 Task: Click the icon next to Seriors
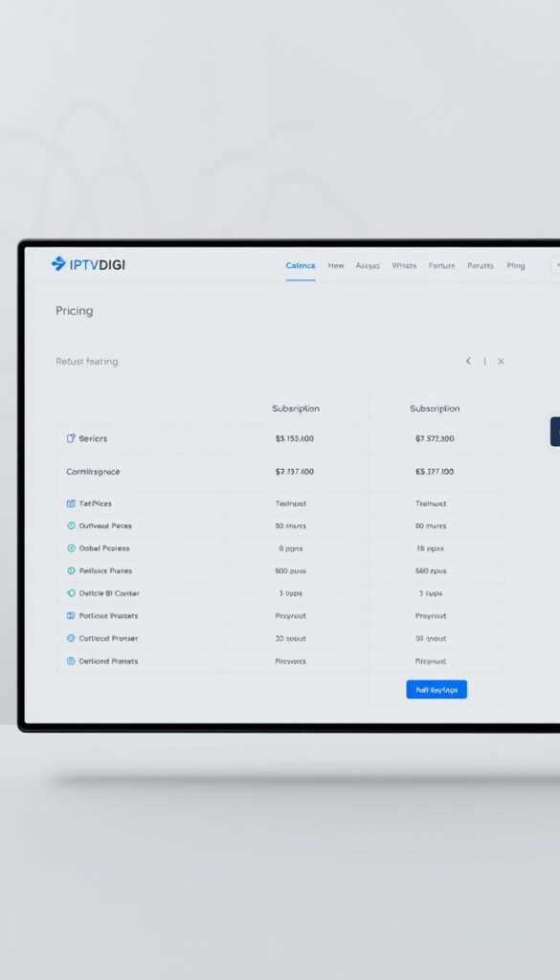[71, 438]
